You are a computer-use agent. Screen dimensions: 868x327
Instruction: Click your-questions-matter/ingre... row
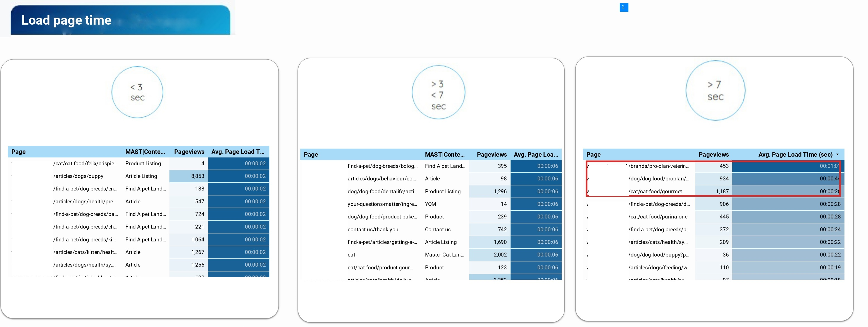[x=382, y=204]
